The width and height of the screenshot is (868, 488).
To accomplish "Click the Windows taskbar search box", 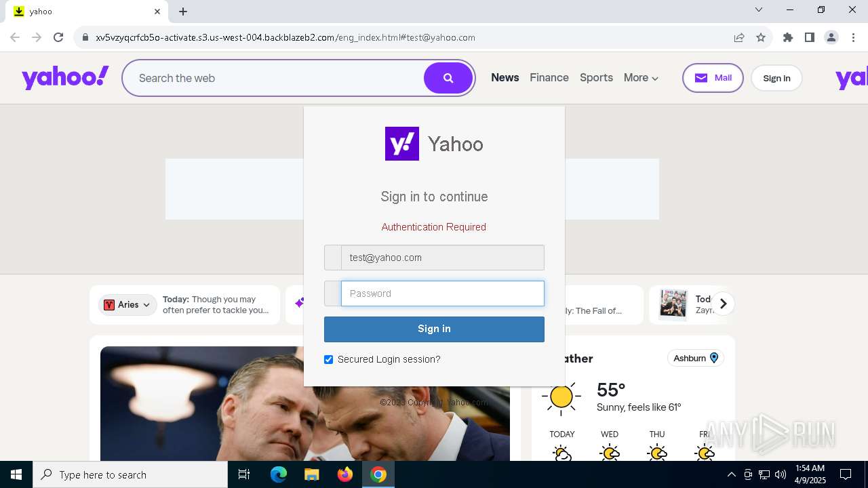I will [x=130, y=474].
